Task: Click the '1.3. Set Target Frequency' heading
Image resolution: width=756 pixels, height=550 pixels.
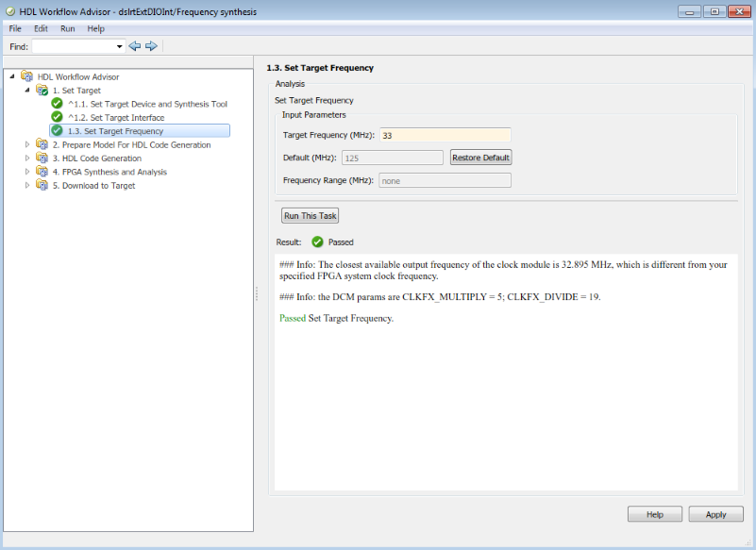Action: [320, 68]
